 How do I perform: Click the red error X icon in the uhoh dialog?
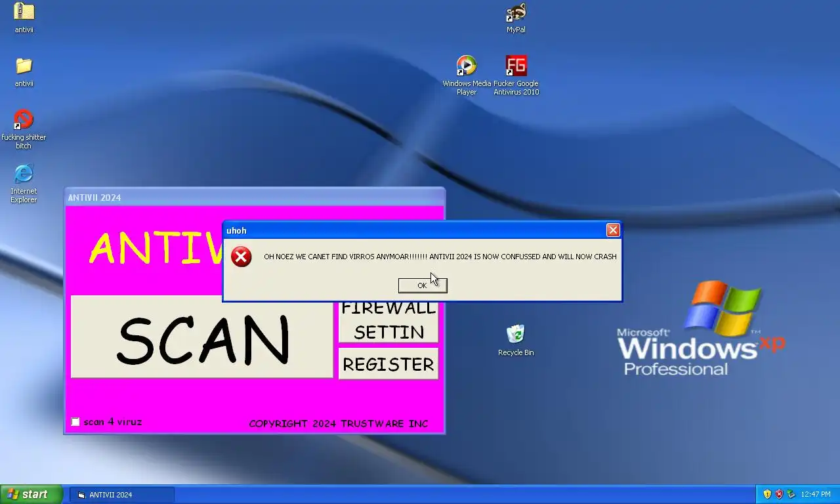tap(241, 257)
